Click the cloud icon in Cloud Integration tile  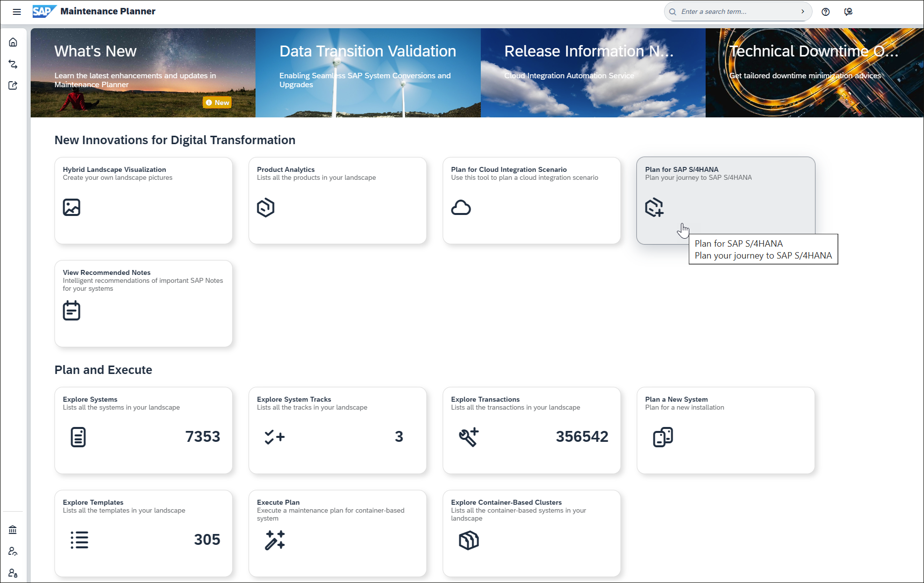[461, 208]
